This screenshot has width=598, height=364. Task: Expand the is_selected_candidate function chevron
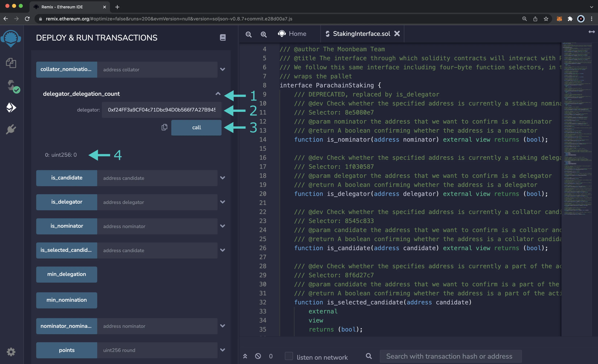coord(222,250)
